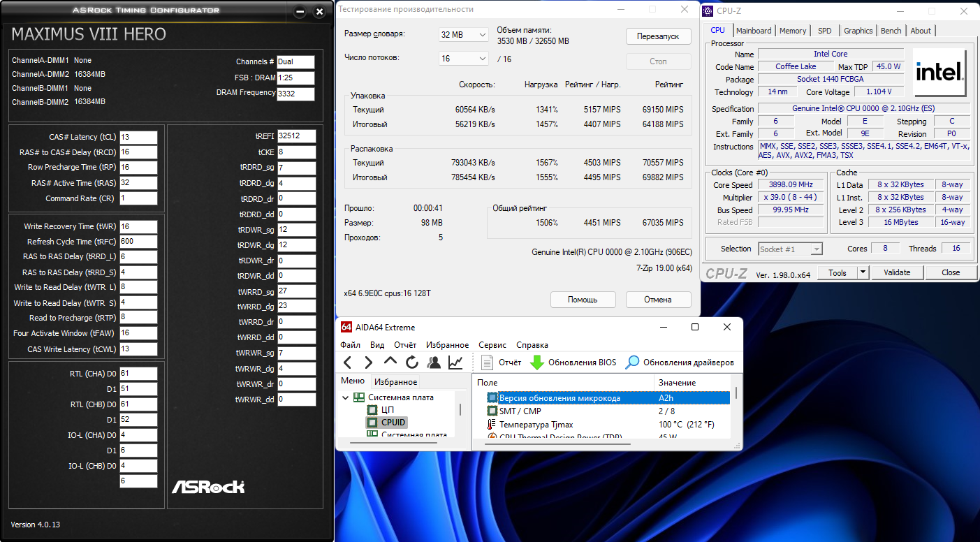Click the green Обновления BIOS arrow

click(x=536, y=362)
